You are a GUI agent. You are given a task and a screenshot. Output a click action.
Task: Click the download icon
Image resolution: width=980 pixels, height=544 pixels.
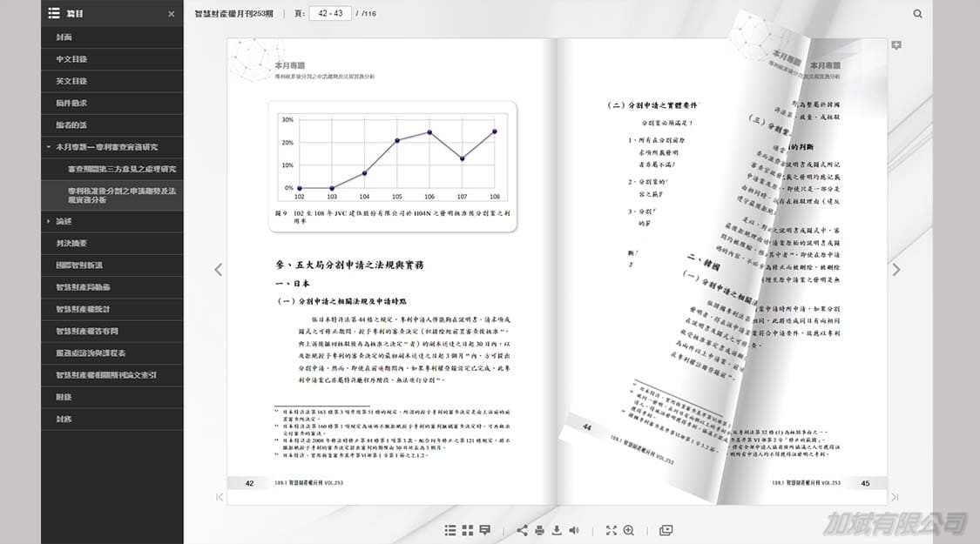point(557,530)
